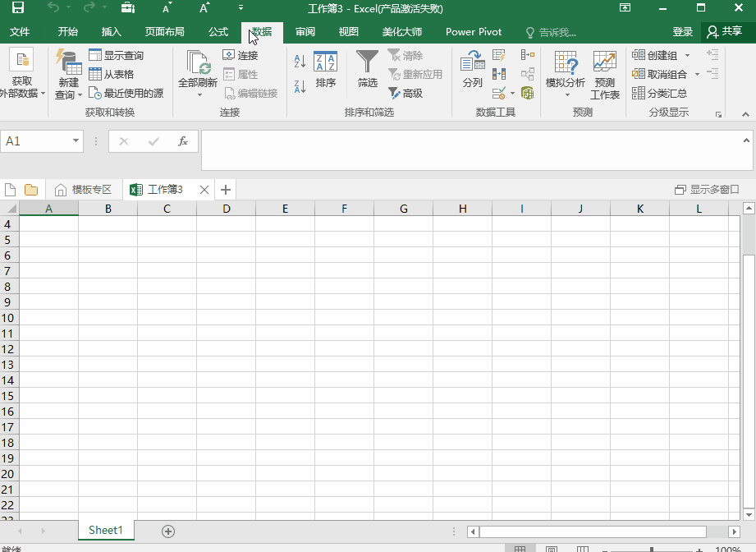Click the 高级 advanced filter button
The width and height of the screenshot is (756, 552).
coord(405,93)
